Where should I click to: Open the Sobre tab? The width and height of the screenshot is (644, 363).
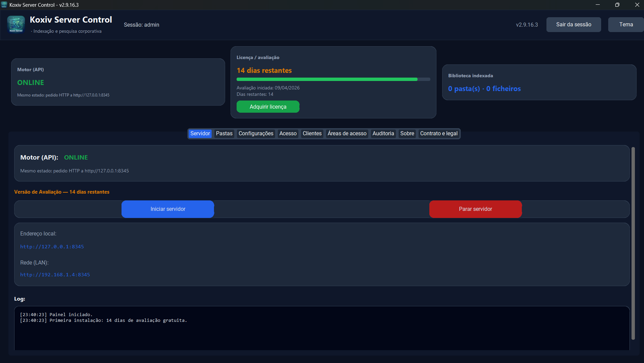(407, 134)
